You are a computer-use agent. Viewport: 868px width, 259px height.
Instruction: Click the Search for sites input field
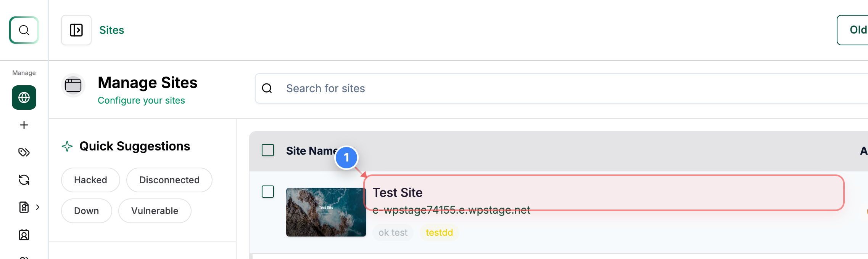pos(382,88)
